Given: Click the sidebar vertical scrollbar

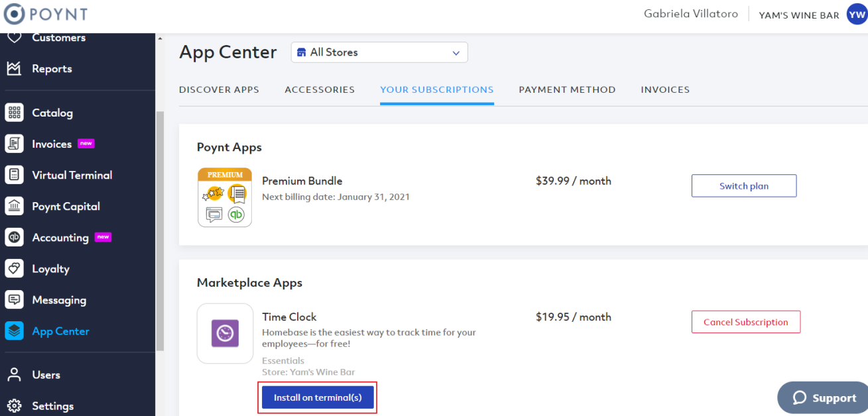Looking at the screenshot, I should 159,231.
